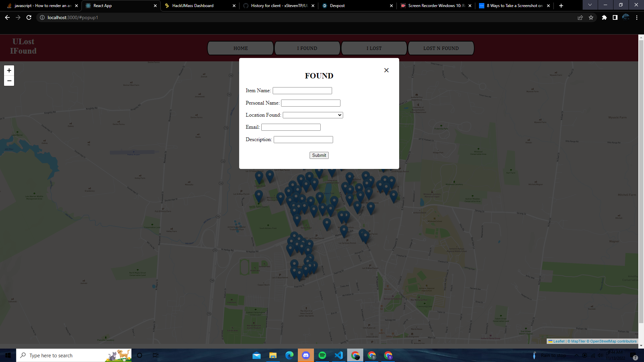Reload the localhost page
The image size is (644, 362).
point(29,17)
